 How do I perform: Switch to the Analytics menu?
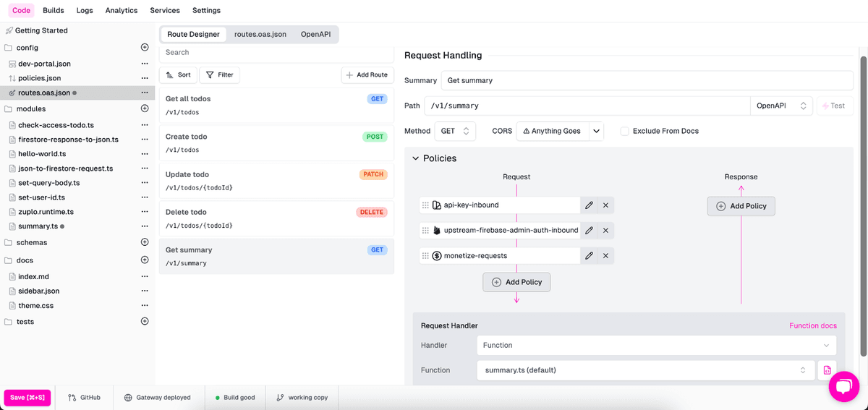pyautogui.click(x=121, y=10)
